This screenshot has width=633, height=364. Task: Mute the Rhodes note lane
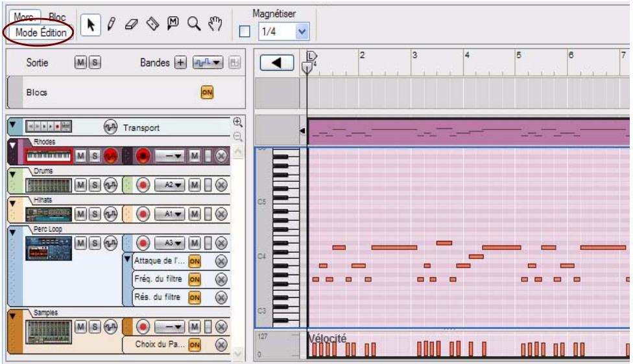(195, 155)
